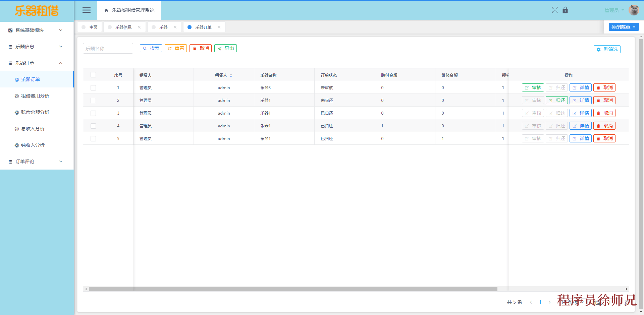Switch to the 主页 tab
The image size is (644, 315).
coord(93,27)
